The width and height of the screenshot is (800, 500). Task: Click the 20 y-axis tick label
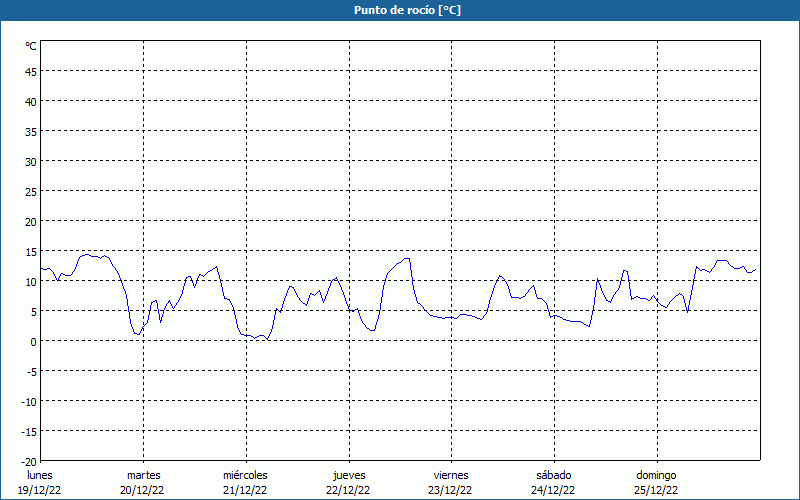[31, 221]
